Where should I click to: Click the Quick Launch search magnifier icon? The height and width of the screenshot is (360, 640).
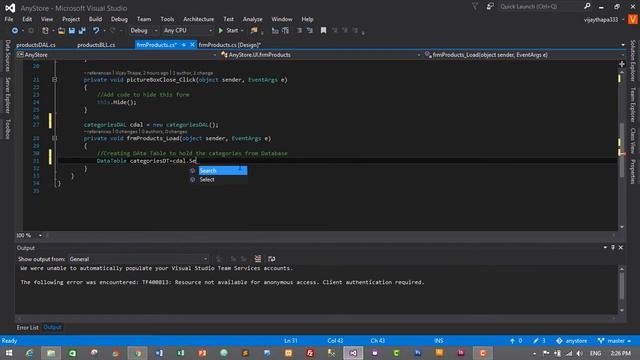(587, 6)
